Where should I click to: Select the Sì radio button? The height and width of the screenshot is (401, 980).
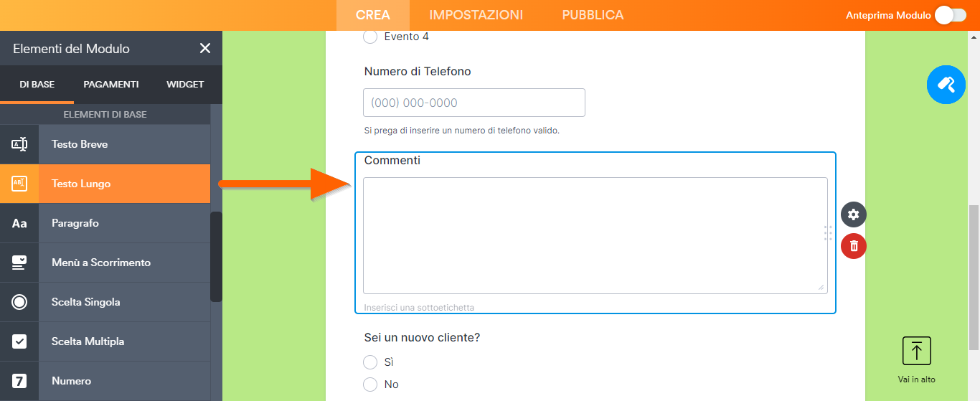pyautogui.click(x=370, y=362)
